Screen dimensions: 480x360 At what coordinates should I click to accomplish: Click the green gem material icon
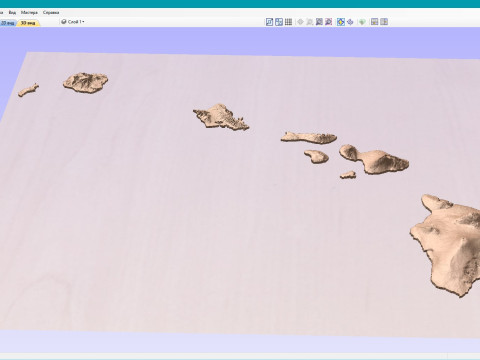[x=362, y=22]
